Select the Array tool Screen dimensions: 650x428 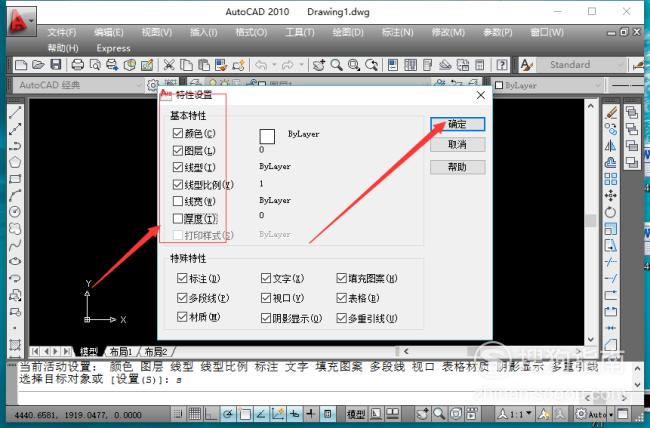click(x=611, y=179)
